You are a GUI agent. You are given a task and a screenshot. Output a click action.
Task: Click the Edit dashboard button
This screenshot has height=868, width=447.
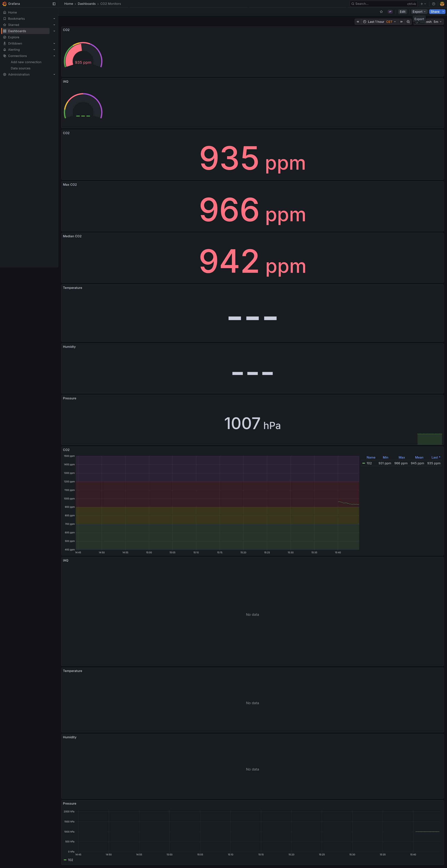coord(402,12)
